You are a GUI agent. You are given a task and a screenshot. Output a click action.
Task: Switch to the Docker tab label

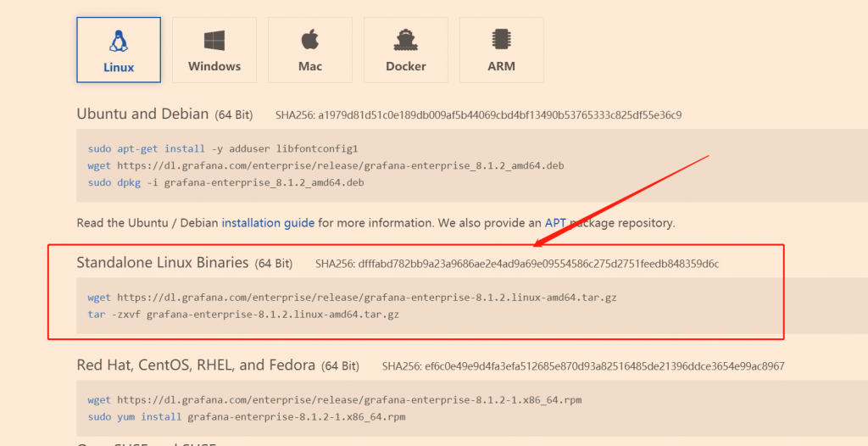pos(406,66)
